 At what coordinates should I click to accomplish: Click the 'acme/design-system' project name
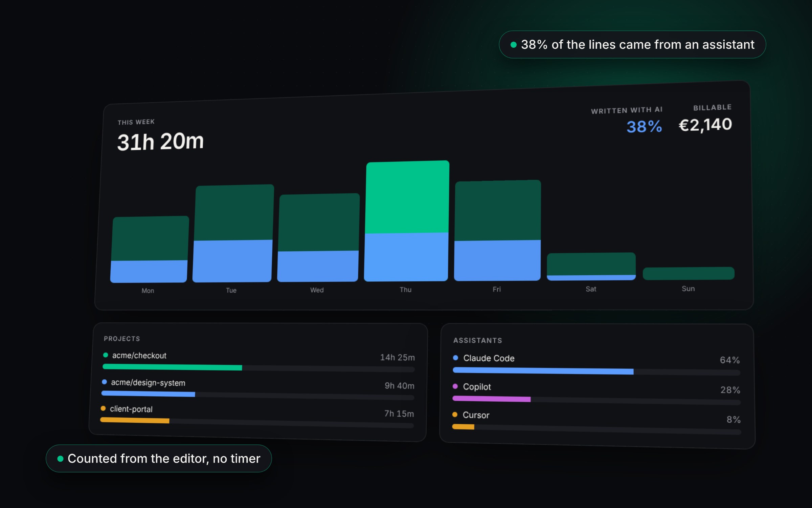(148, 383)
